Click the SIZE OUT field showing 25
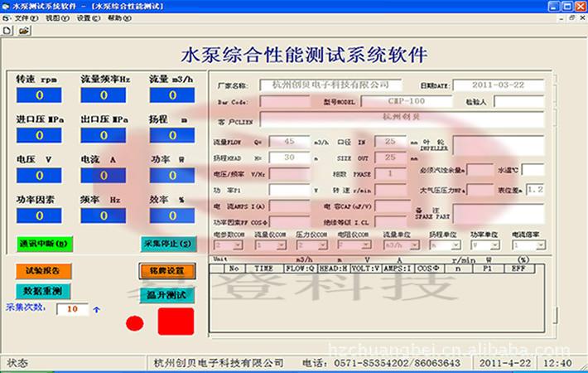This screenshot has height=373, width=588. tap(390, 157)
